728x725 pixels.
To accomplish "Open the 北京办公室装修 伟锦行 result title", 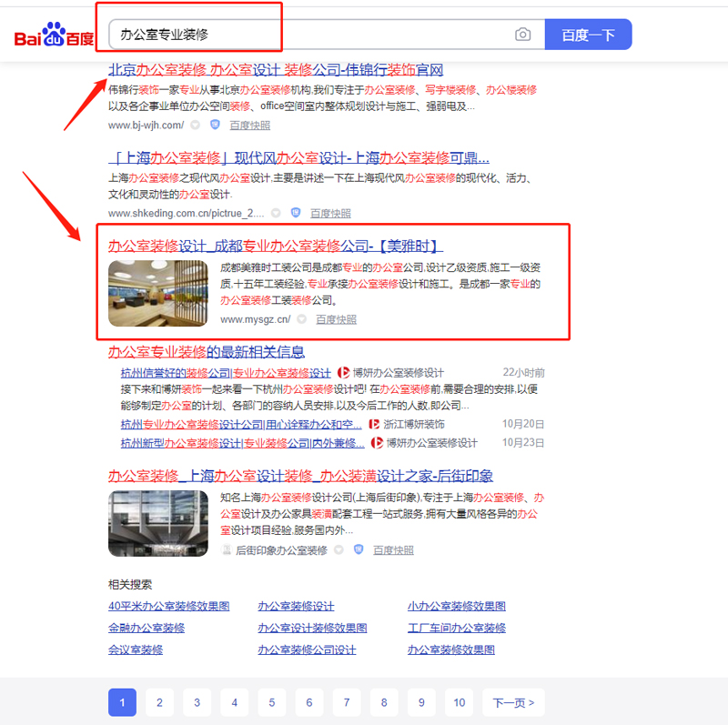I will click(x=276, y=70).
